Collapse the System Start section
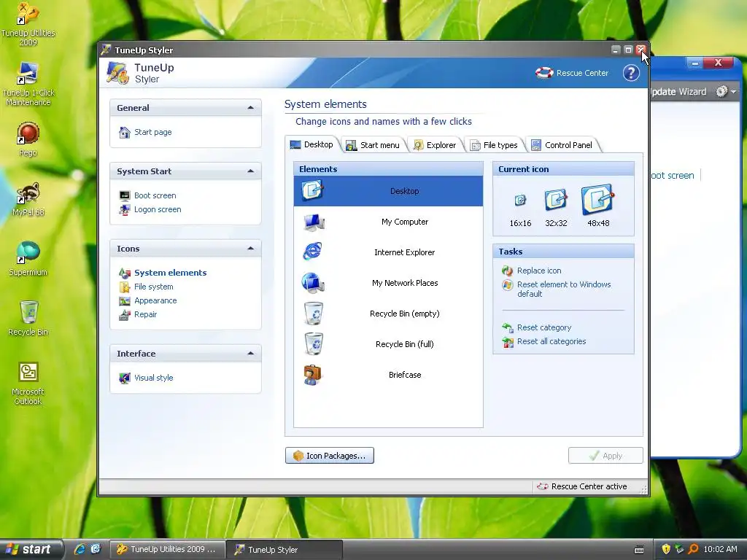This screenshot has width=747, height=560. 251,171
